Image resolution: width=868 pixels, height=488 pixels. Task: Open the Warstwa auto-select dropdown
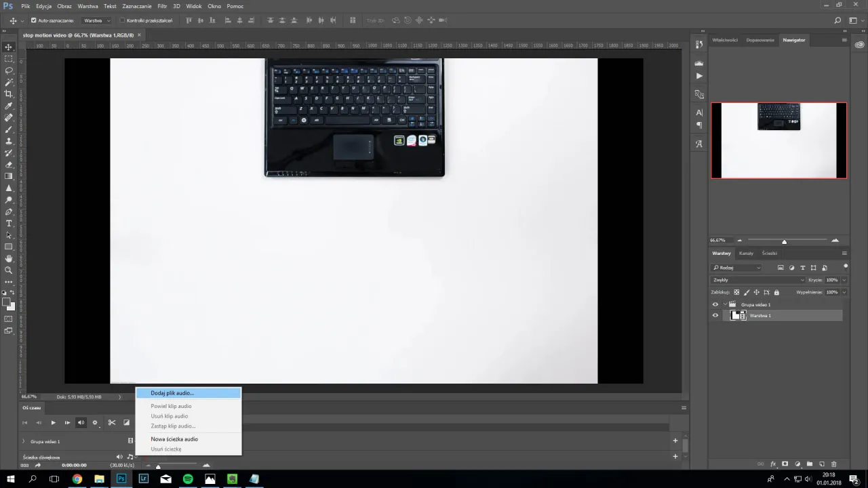[x=96, y=20]
